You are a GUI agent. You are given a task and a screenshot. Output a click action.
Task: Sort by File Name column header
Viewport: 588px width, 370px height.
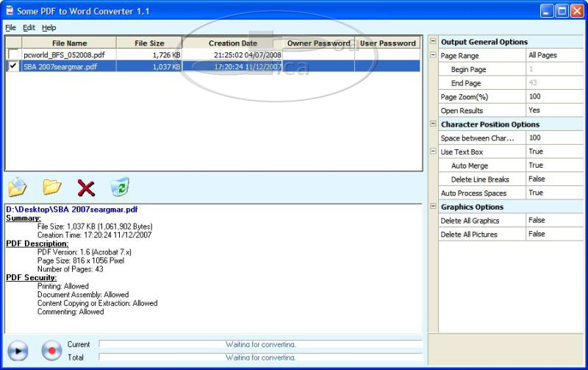coord(69,43)
